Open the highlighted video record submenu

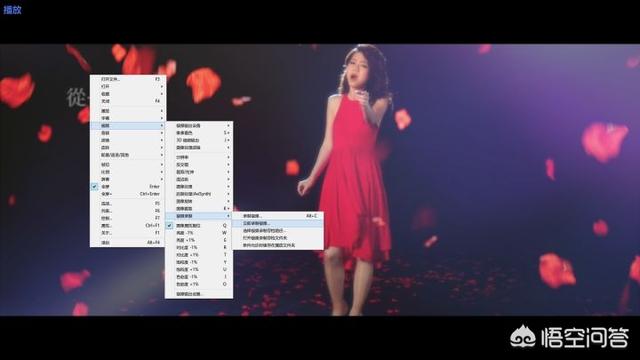pos(199,216)
